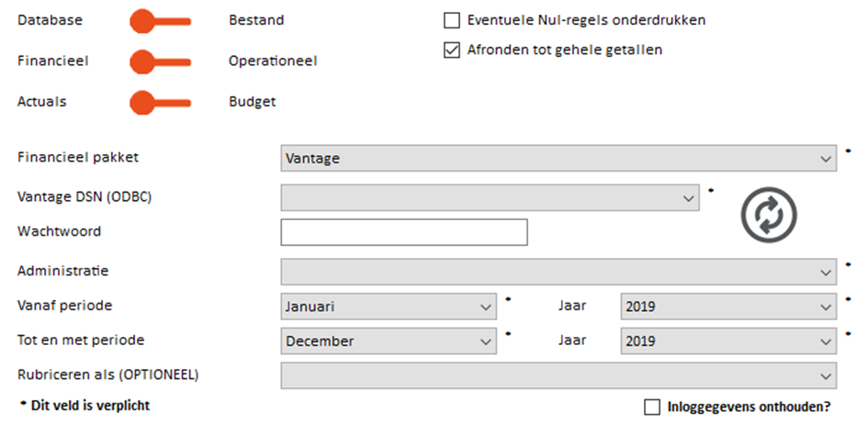Viewport: 868px width, 446px height.
Task: Uncheck Afronden tot gehele getallen
Action: tap(452, 50)
